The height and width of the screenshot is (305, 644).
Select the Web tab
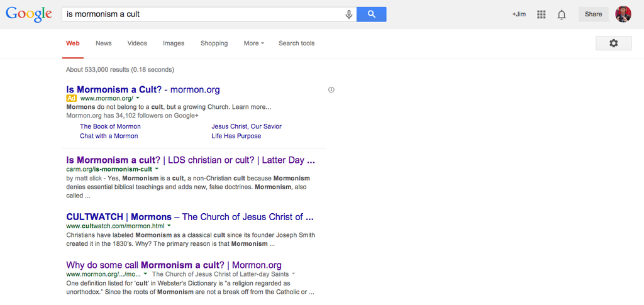(x=73, y=43)
